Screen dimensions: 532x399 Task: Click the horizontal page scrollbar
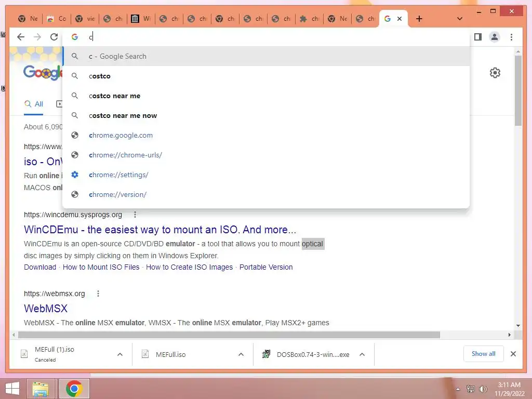229,335
